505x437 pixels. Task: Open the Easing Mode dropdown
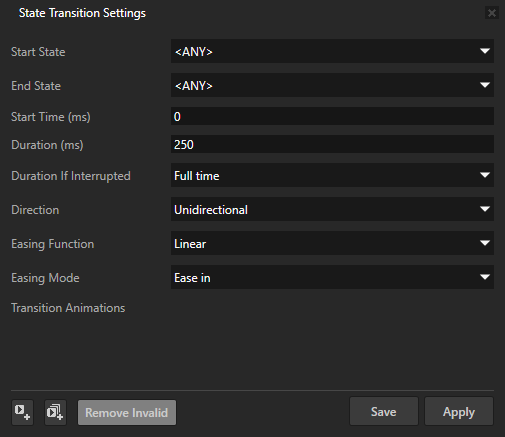pyautogui.click(x=332, y=277)
